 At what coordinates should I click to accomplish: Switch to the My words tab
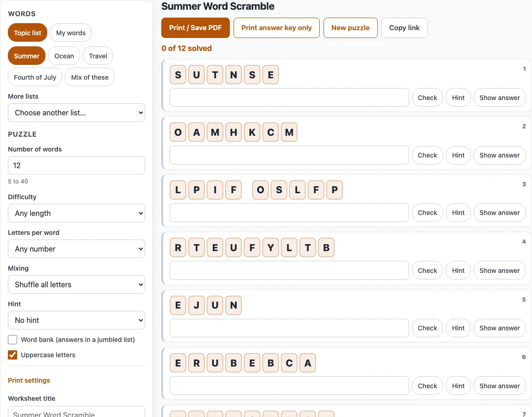71,32
